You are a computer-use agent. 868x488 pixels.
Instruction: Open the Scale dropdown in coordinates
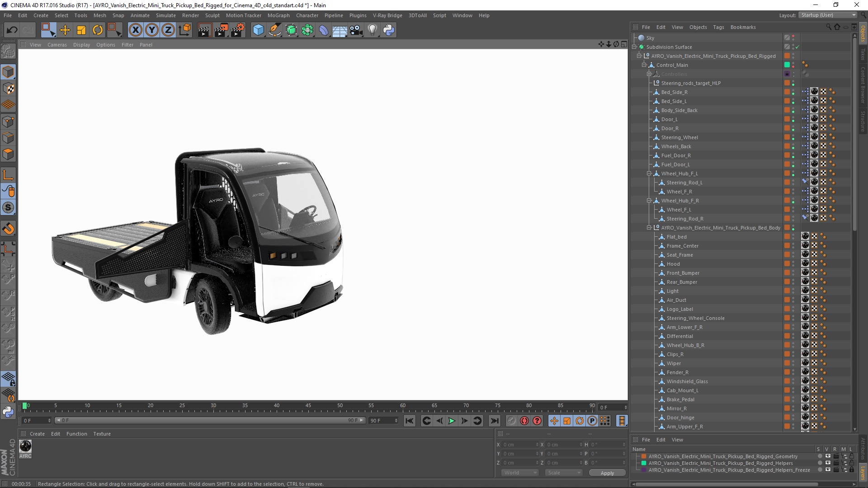[x=564, y=473]
